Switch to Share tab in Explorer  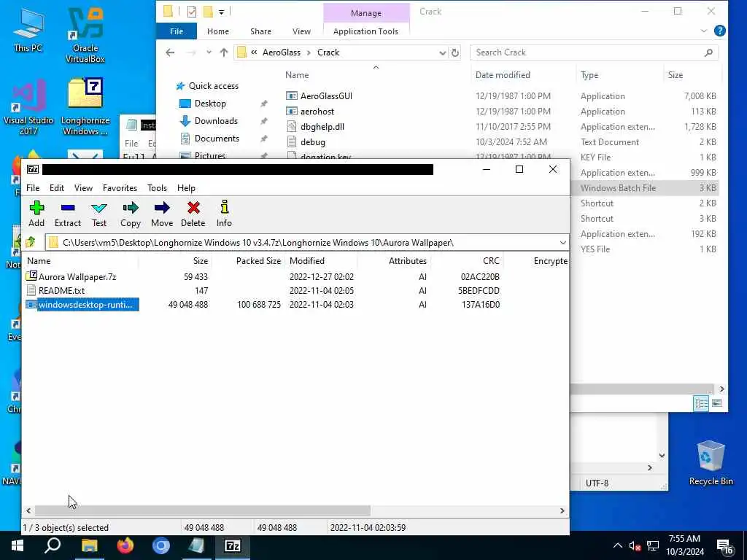(x=260, y=31)
